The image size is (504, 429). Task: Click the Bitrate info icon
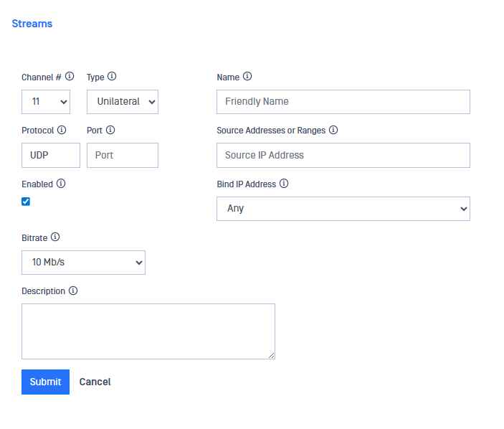55,237
